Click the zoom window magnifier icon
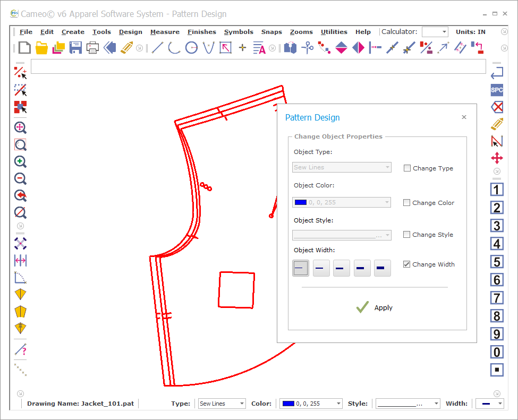The image size is (518, 420). coord(21,144)
